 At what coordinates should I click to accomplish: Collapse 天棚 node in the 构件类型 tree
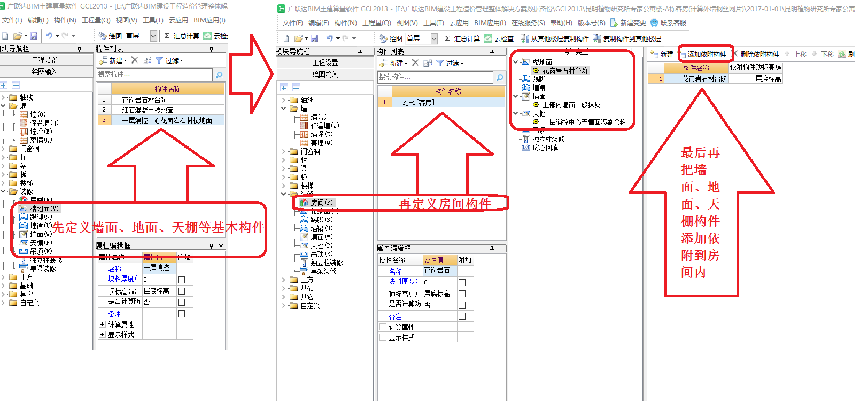[516, 113]
